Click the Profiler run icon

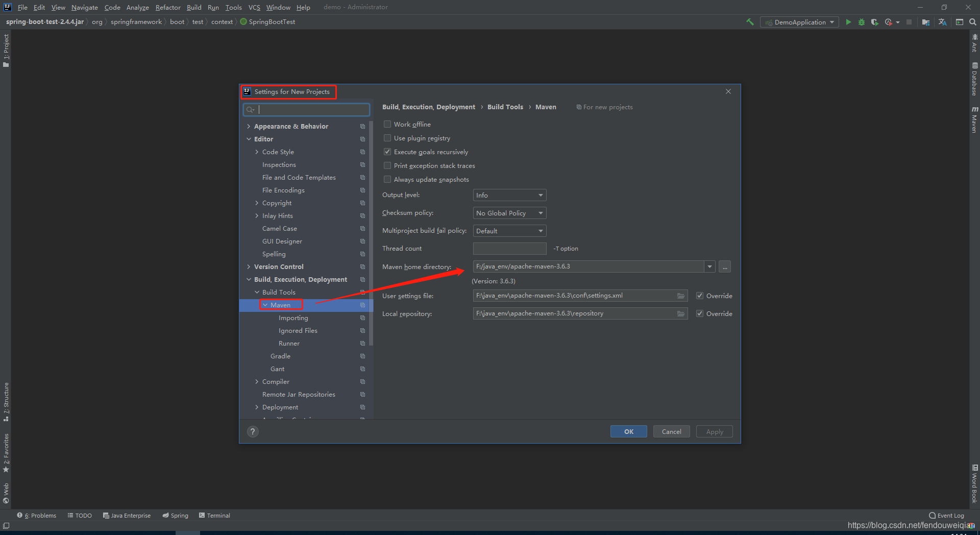pos(889,22)
